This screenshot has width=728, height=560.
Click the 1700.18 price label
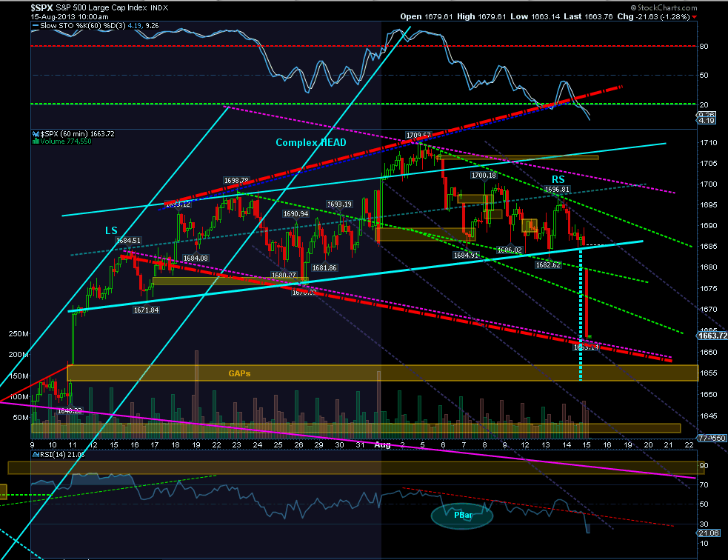pyautogui.click(x=484, y=175)
